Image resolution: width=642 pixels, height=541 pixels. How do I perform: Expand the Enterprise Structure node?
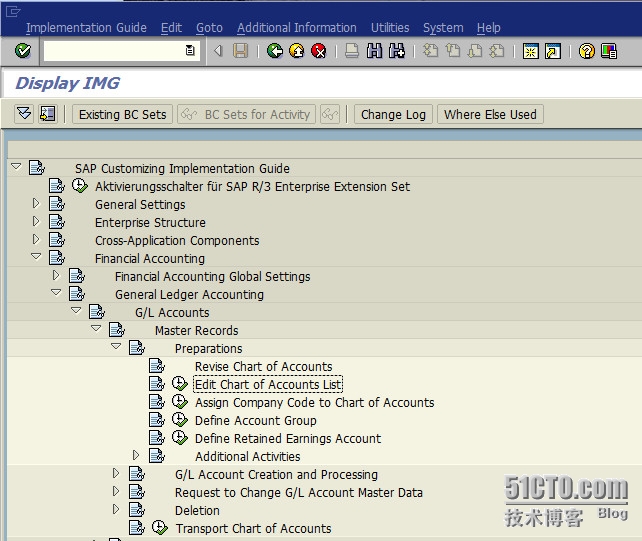[36, 221]
